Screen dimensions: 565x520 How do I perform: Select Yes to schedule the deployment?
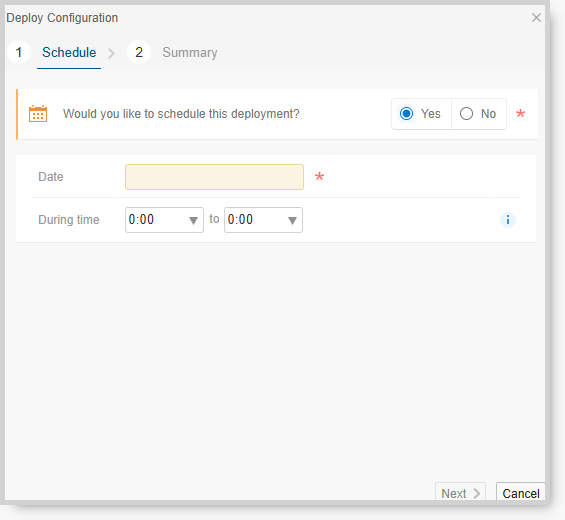pos(406,114)
